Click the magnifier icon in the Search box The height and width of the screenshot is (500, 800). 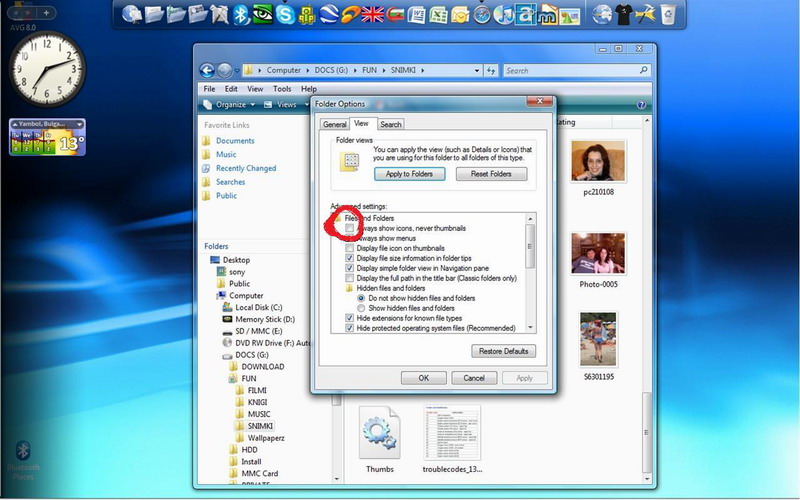[x=643, y=70]
